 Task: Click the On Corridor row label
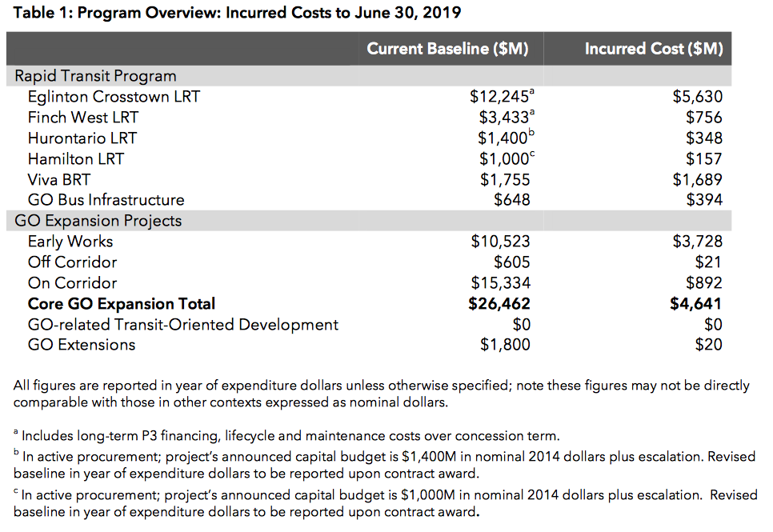point(72,282)
